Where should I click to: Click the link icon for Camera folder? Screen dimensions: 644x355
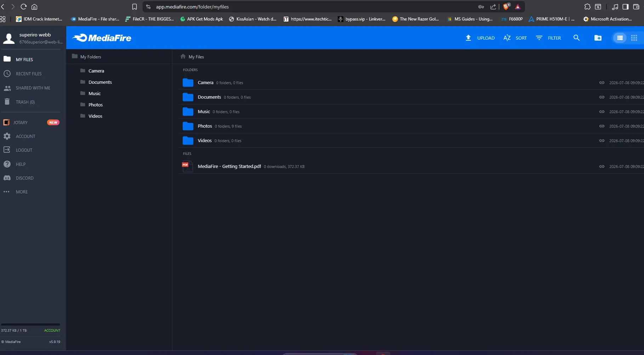[602, 83]
